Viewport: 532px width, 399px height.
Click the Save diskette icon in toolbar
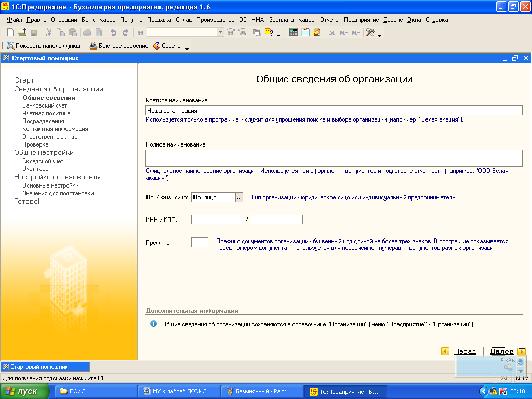pyautogui.click(x=34, y=33)
